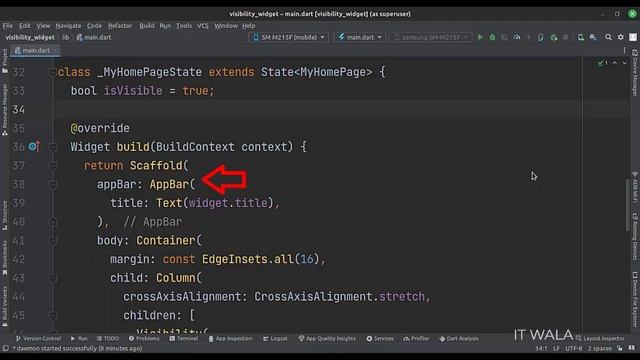Click the Attach Debugger to Android Process icon
Viewport: 640px width, 360px height.
coord(553,37)
